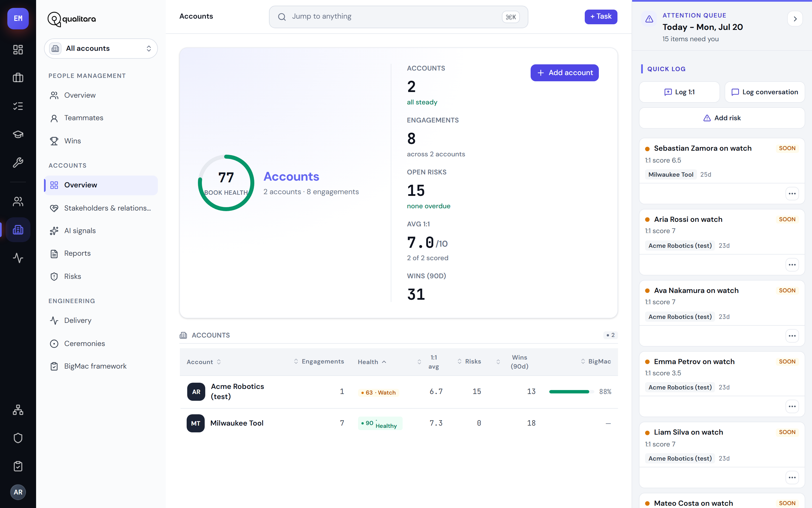Viewport: 812px width, 508px height.
Task: Click the + Task button
Action: tap(601, 17)
